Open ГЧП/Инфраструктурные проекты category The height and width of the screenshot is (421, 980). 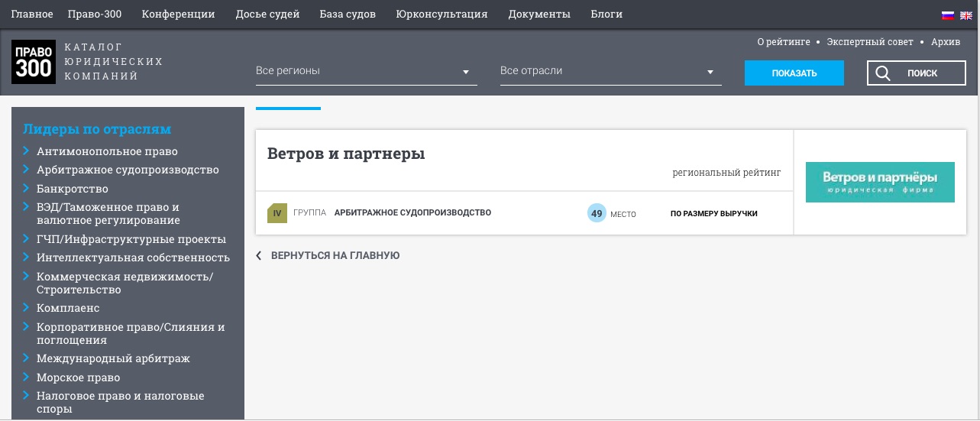coord(131,239)
